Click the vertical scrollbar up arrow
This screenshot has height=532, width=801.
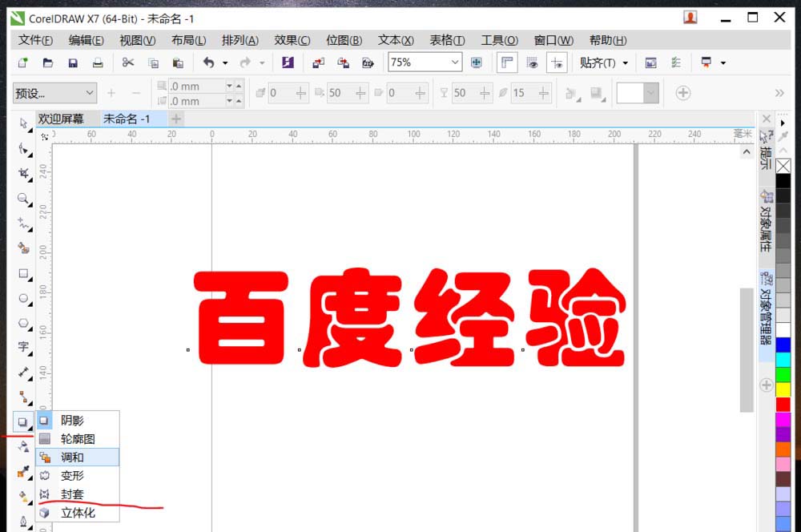[747, 151]
